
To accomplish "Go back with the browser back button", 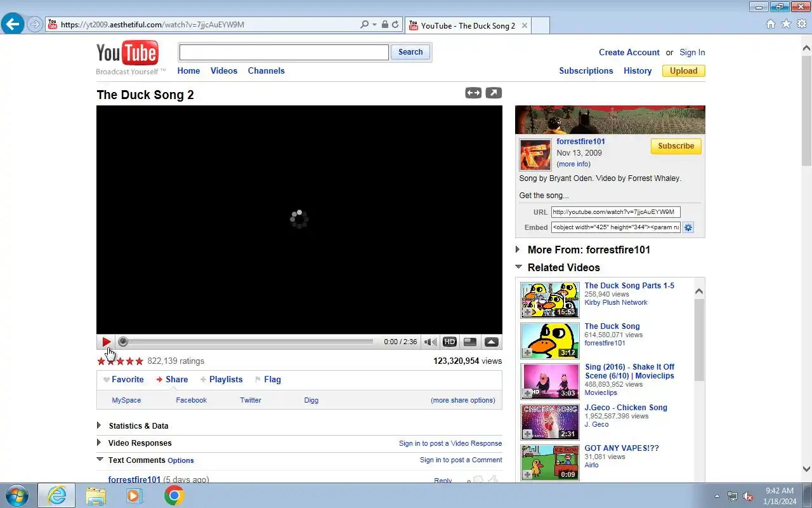I will 13,24.
